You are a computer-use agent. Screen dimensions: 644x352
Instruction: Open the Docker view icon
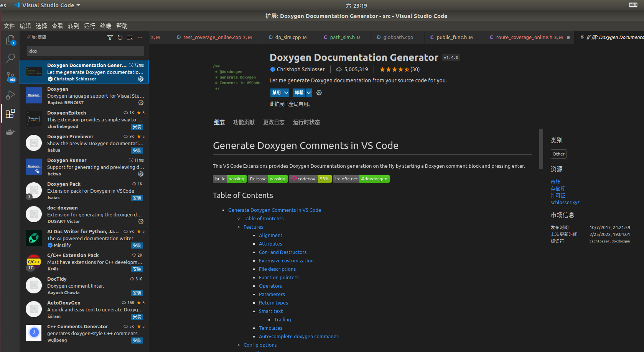pyautogui.click(x=10, y=132)
